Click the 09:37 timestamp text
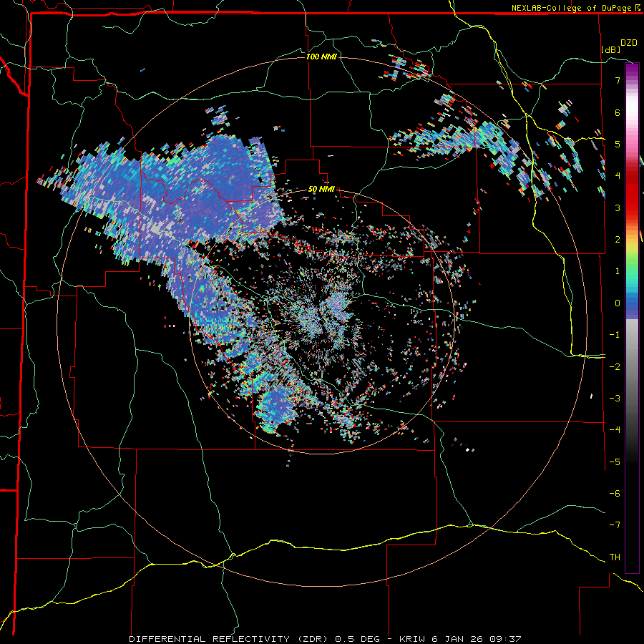The width and height of the screenshot is (644, 644). click(x=505, y=639)
